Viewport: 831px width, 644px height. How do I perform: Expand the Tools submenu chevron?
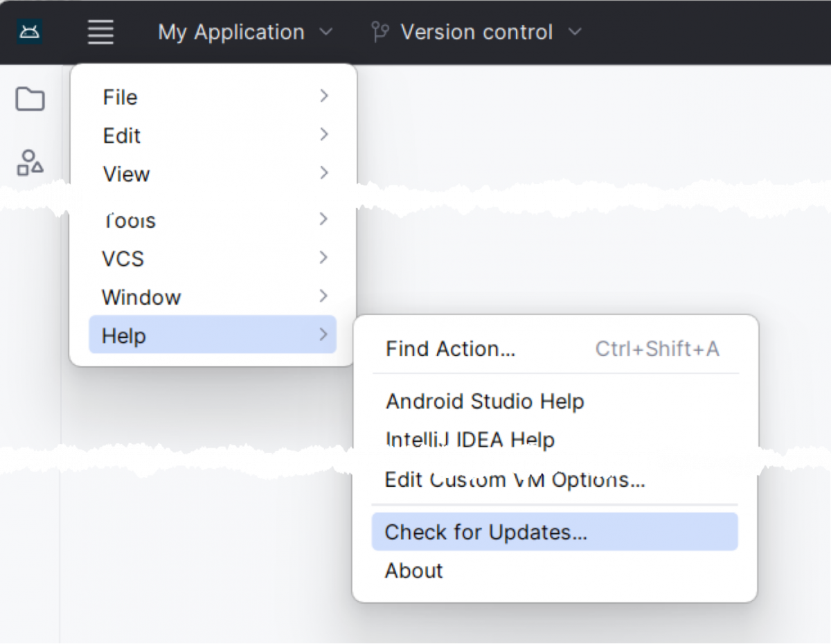pos(323,219)
